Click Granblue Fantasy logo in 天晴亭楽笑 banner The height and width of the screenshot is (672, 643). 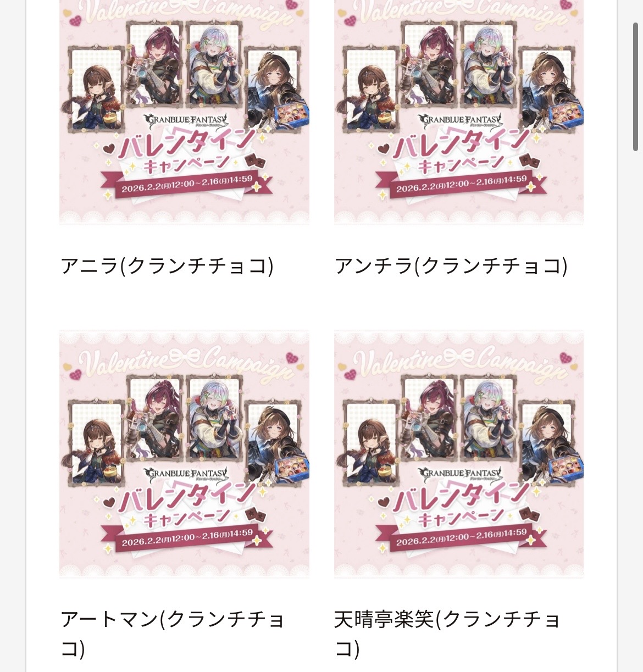(x=461, y=474)
